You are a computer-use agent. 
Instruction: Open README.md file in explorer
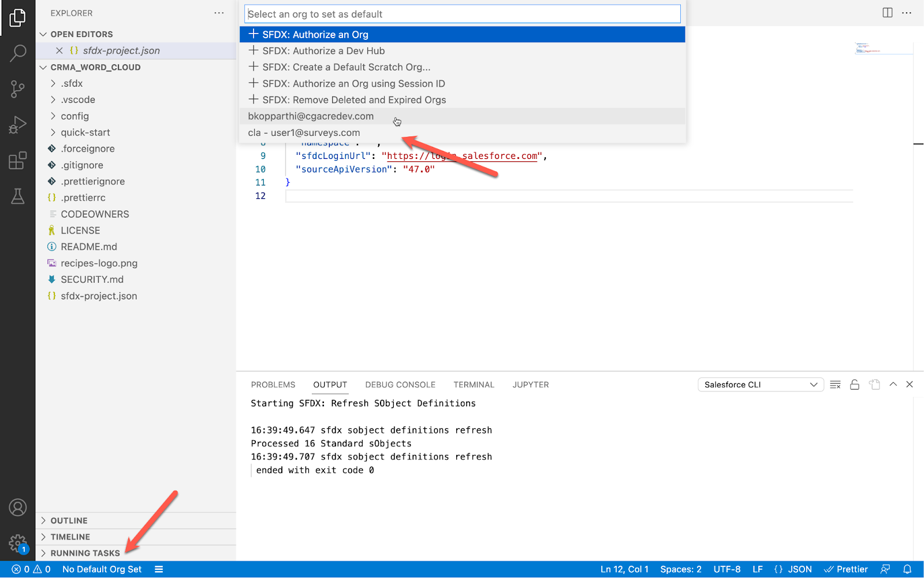pyautogui.click(x=136, y=247)
